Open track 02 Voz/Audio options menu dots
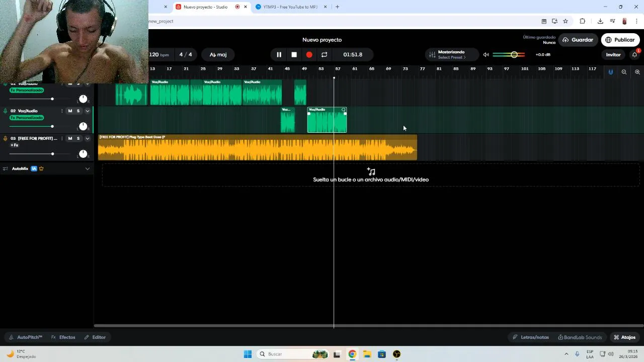Screen dimensions: 644x362 pos(62,111)
